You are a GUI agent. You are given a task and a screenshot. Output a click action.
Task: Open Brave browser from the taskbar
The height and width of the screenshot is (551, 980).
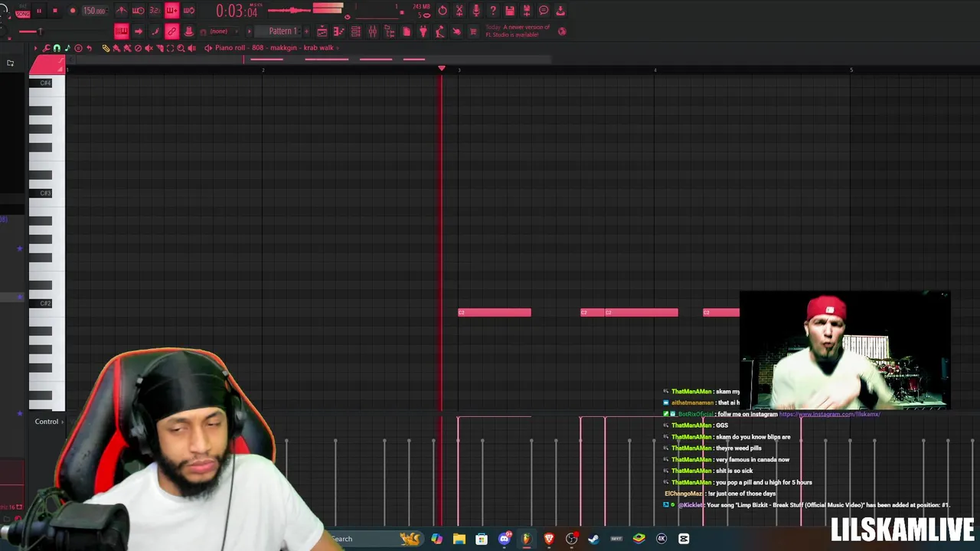click(x=549, y=539)
